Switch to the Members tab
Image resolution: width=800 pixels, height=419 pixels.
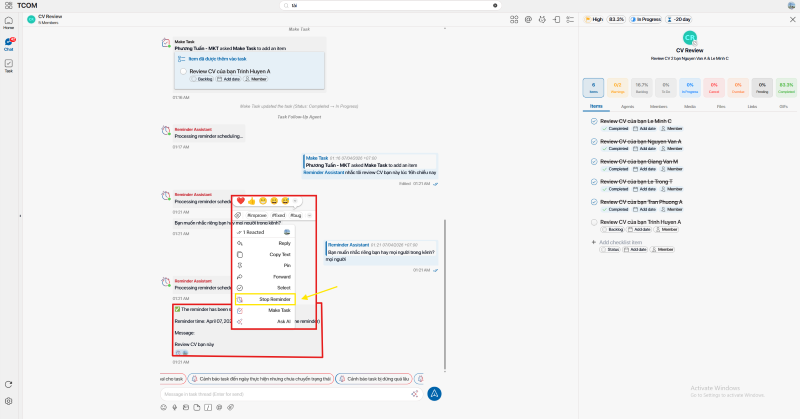tap(659, 107)
